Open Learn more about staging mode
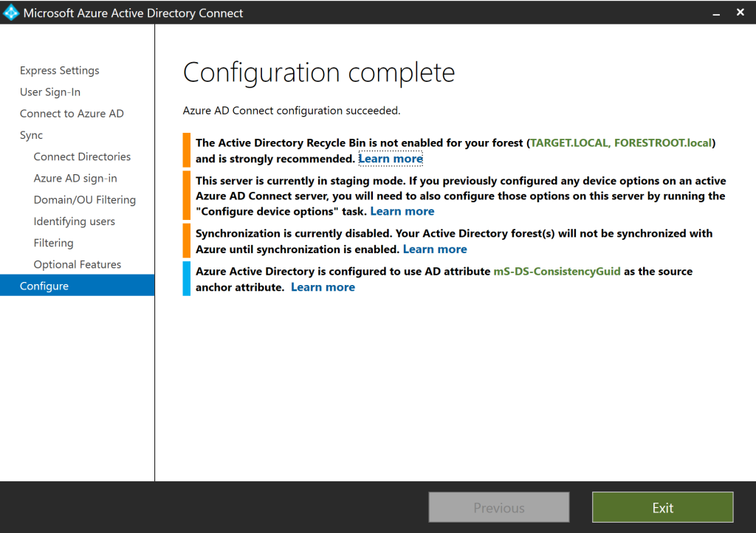 pos(402,211)
